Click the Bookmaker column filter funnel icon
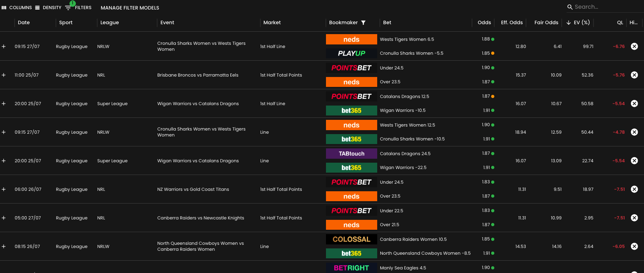This screenshot has height=273, width=644. point(363,23)
